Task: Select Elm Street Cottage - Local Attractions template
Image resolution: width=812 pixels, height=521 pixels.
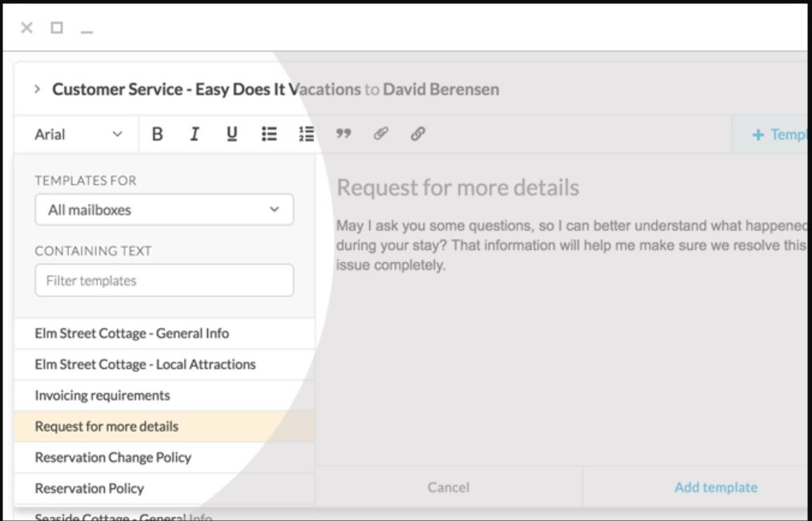Action: [165, 365]
